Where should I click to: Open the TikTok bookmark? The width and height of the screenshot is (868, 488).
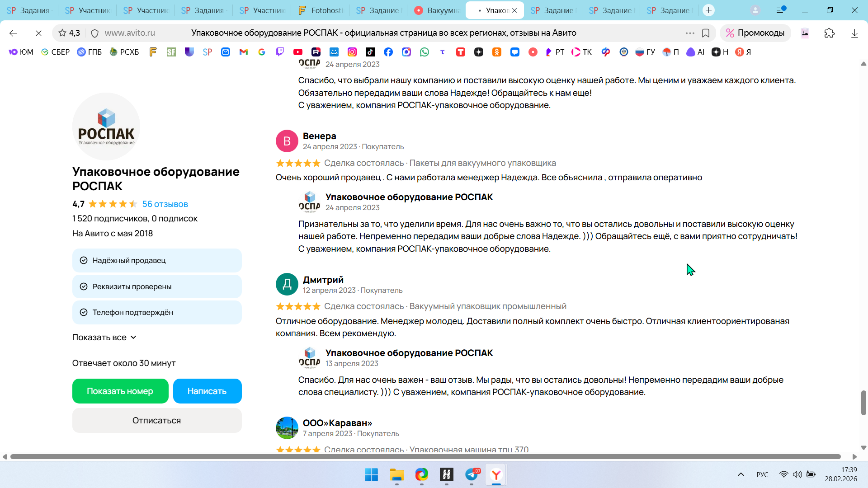370,52
